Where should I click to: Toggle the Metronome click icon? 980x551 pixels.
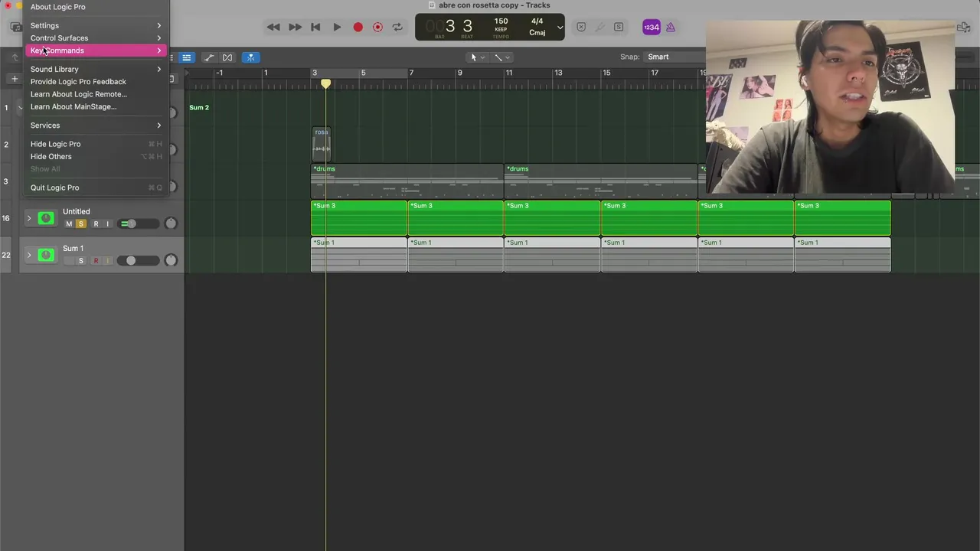pos(671,27)
